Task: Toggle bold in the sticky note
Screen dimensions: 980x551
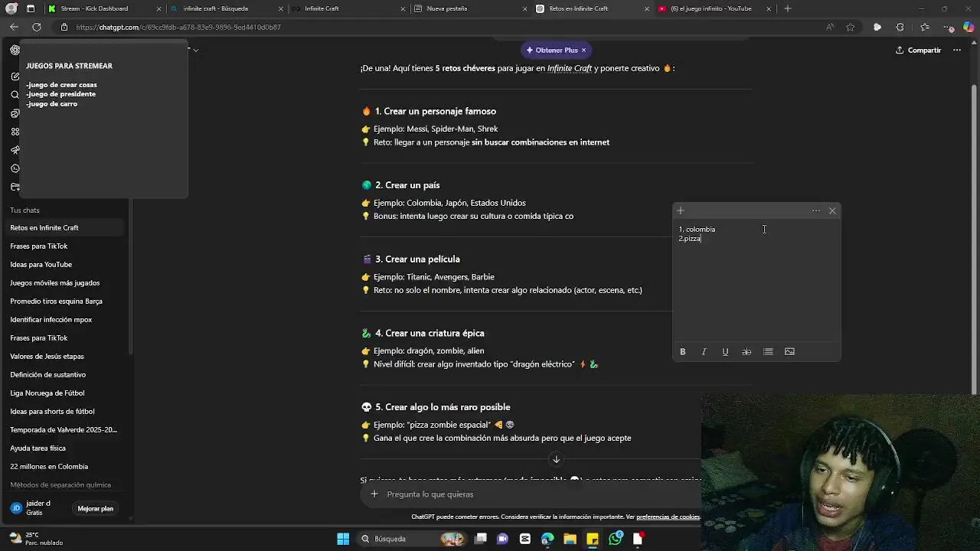Action: pyautogui.click(x=683, y=351)
